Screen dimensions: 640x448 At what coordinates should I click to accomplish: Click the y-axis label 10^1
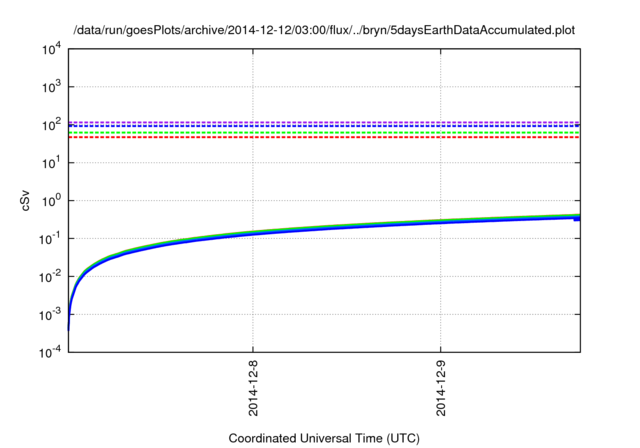pos(51,162)
